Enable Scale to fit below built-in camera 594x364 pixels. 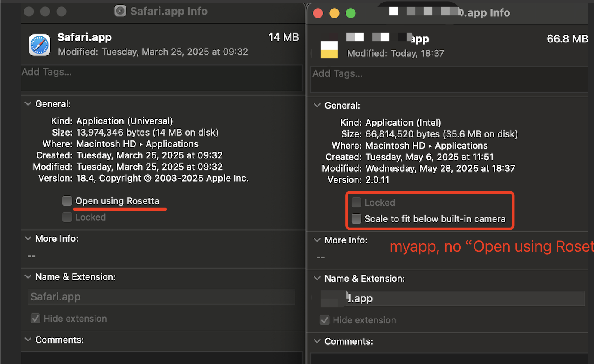click(356, 219)
